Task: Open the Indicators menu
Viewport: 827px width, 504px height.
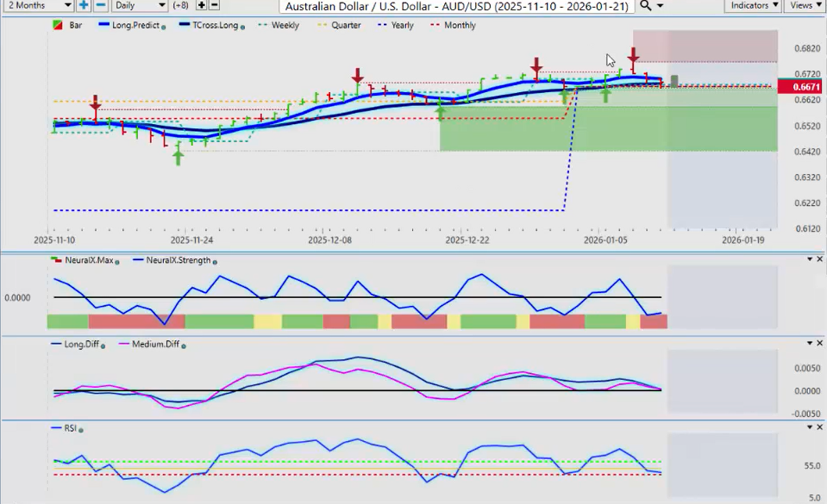Action: 753,6
